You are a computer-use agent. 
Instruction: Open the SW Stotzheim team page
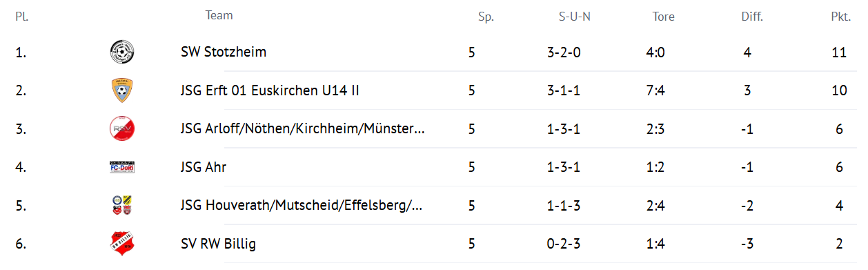tap(224, 52)
